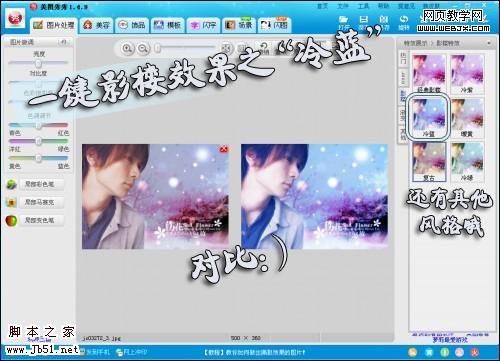
Task: Click the zoom in magnifier icon
Action: [x=127, y=48]
